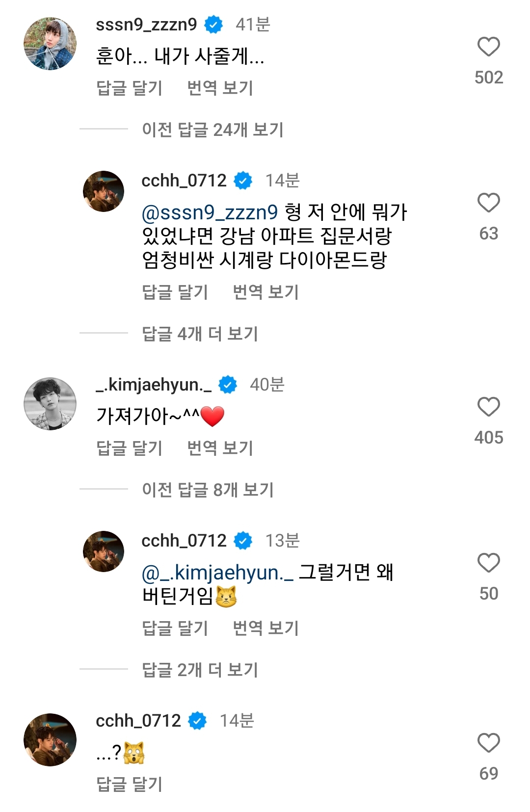Heart the cchh_0712 reply with 50 likes
This screenshot has width=530, height=812.
click(488, 563)
